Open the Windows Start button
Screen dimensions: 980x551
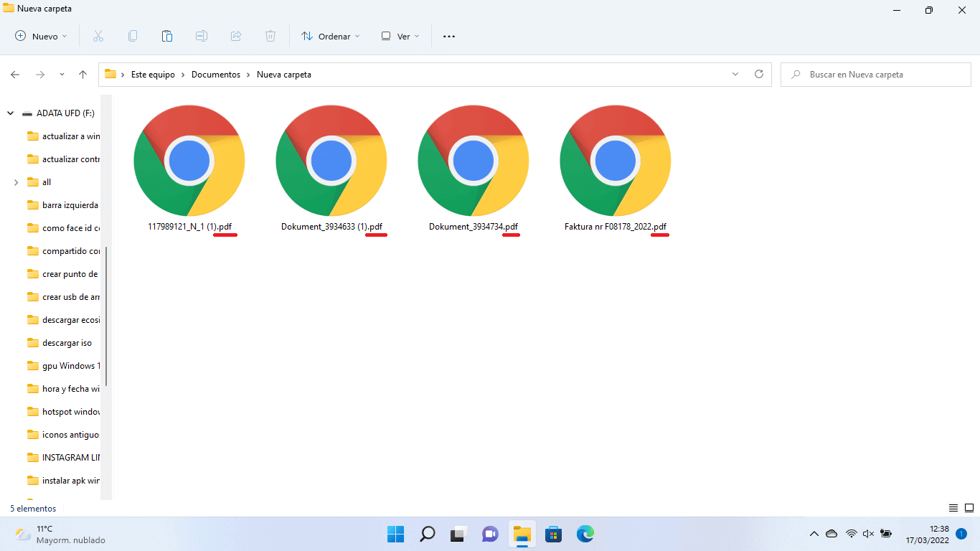[x=395, y=534]
